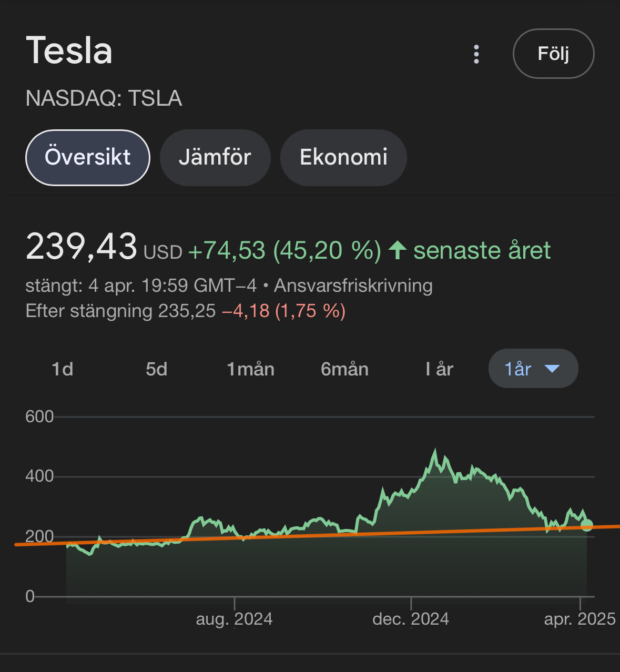This screenshot has width=620, height=672.
Task: Click the dec. 2024 axis label
Action: click(x=411, y=619)
